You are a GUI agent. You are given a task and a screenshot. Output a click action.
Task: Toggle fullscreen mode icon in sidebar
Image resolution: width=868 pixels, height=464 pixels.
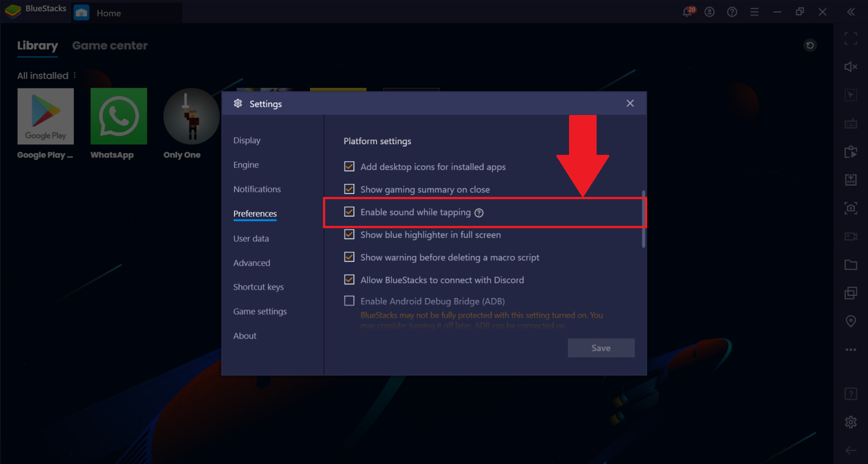tap(851, 39)
